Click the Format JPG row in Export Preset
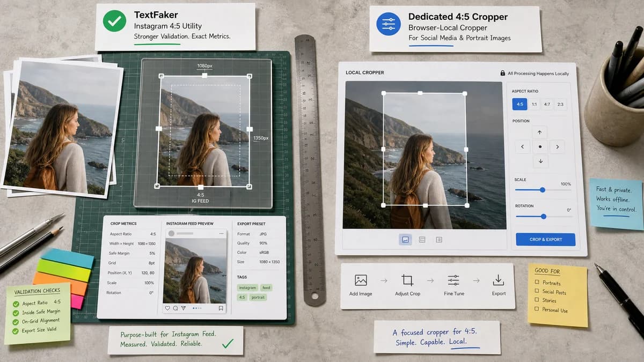 [259, 234]
